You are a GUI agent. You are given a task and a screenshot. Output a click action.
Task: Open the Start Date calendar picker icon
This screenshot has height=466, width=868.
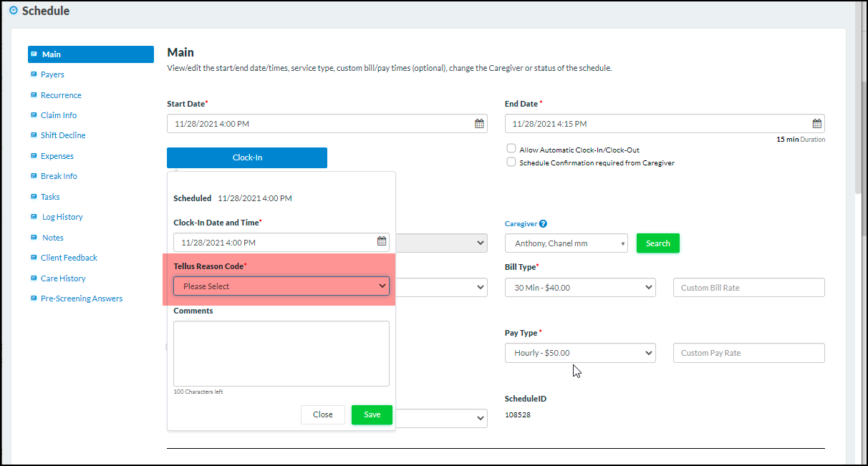pos(479,124)
